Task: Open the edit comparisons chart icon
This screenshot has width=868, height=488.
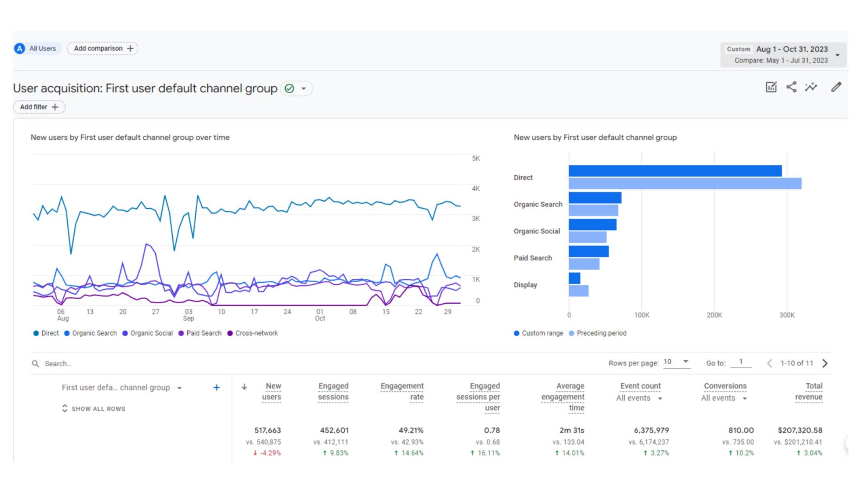Action: (x=771, y=87)
